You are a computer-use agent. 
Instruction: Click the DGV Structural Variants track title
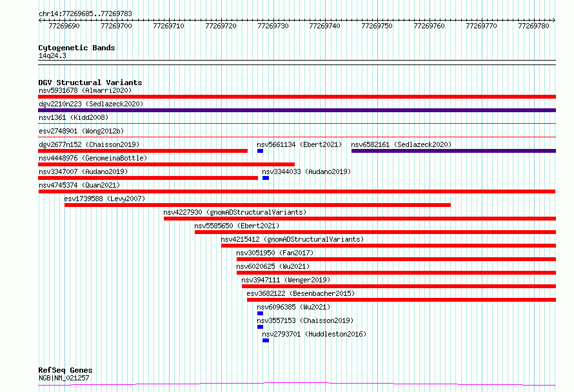[90, 83]
